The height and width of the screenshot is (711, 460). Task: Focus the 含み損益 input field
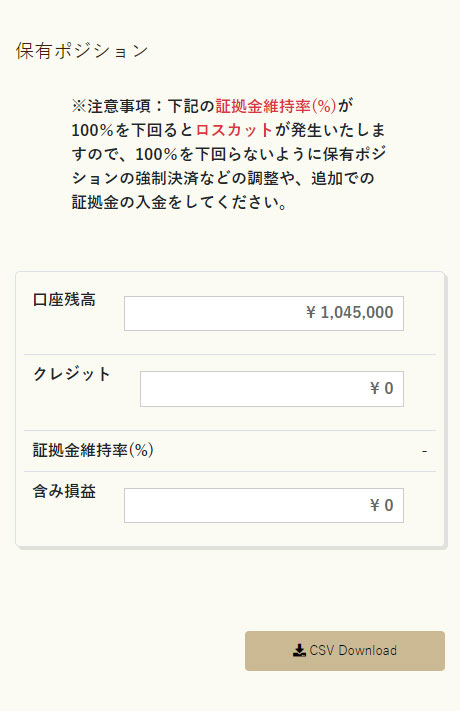click(x=264, y=506)
